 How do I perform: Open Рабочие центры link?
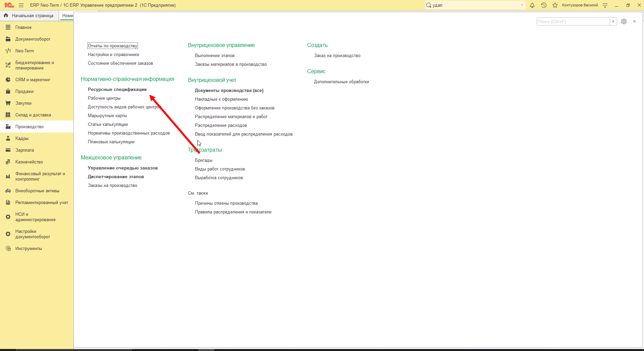tap(104, 98)
